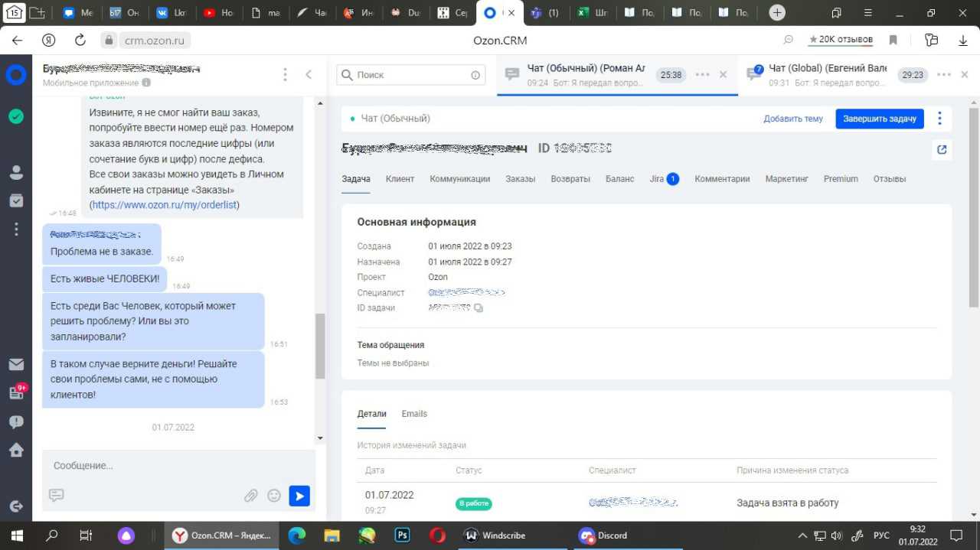Click the Yandex Я home button in toolbar

[49, 41]
